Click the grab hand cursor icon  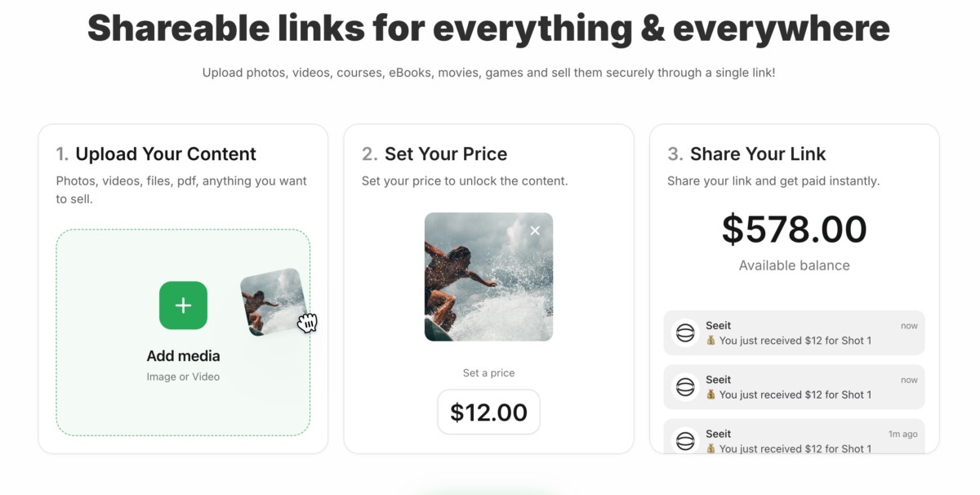pos(307,323)
